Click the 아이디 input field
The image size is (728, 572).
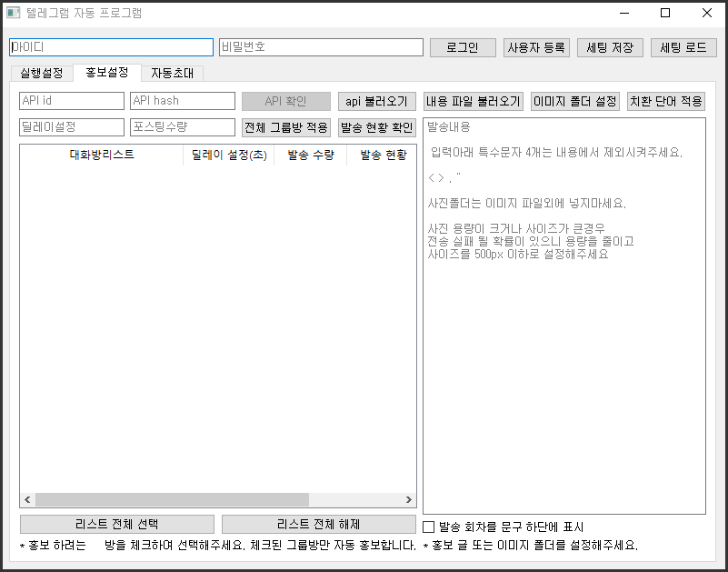[x=111, y=47]
